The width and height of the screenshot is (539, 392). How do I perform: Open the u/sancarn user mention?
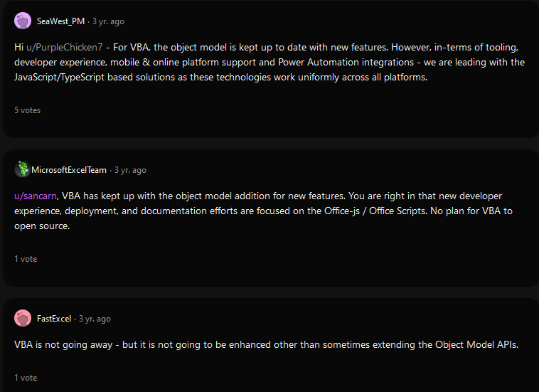[x=36, y=196]
